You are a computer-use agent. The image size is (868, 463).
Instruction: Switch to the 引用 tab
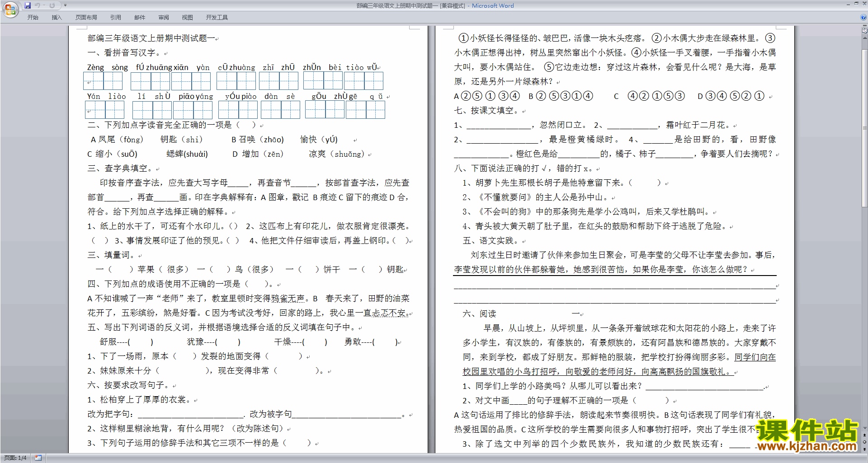point(115,17)
